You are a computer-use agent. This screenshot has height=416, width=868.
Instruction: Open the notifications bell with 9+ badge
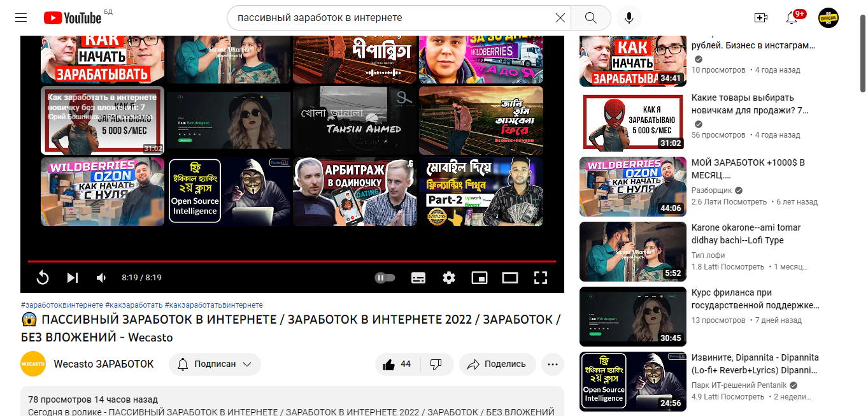point(792,18)
